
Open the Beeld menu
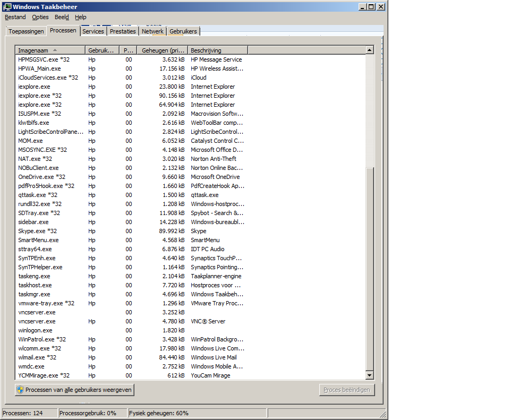click(62, 17)
